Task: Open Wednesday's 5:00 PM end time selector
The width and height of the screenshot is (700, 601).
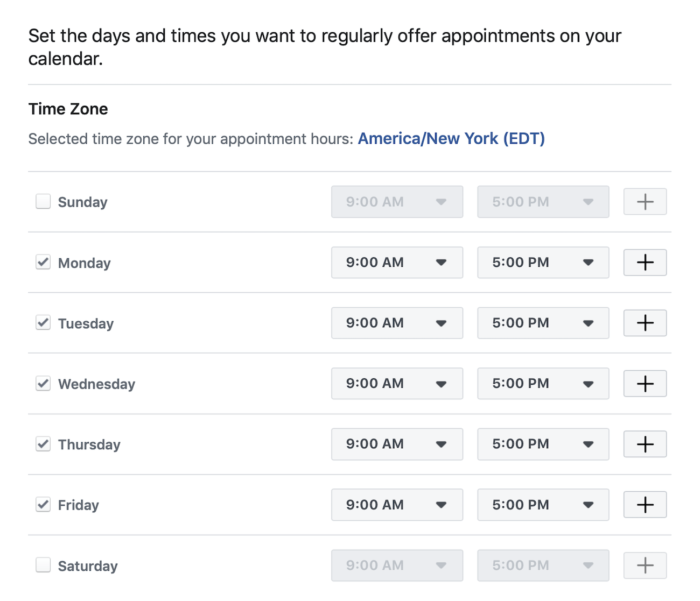Action: click(x=543, y=384)
